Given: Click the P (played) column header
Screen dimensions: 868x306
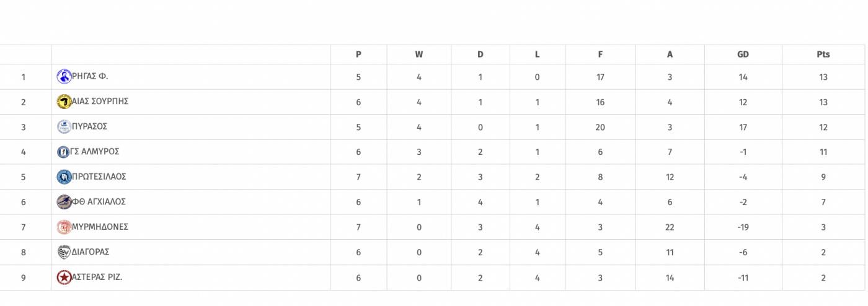Looking at the screenshot, I should (358, 55).
